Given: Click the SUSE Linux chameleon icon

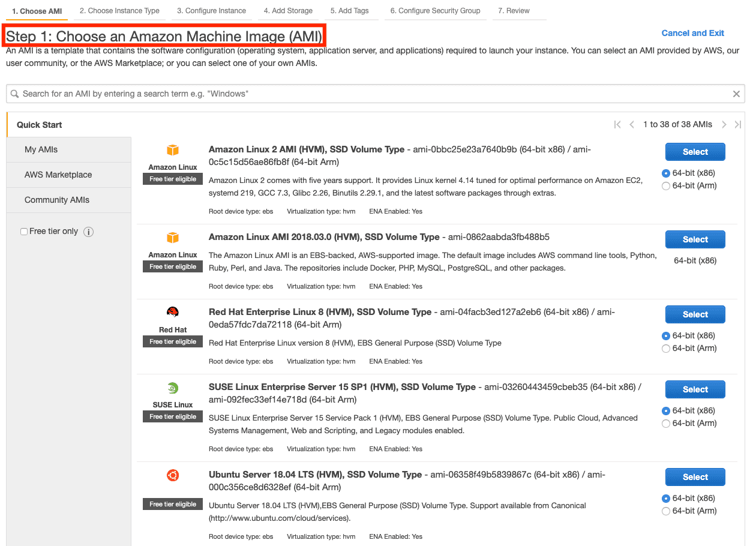Looking at the screenshot, I should pos(173,388).
